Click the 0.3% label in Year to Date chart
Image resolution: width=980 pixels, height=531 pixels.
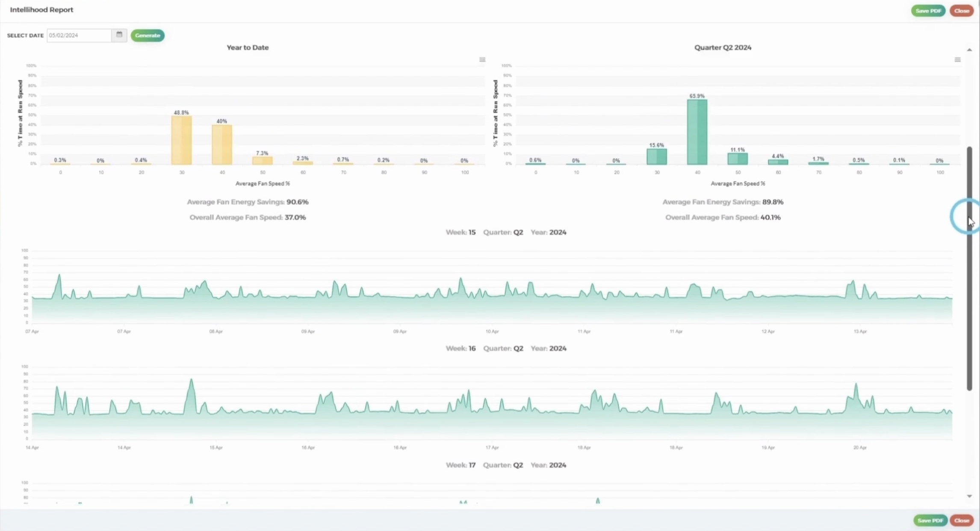pyautogui.click(x=60, y=160)
